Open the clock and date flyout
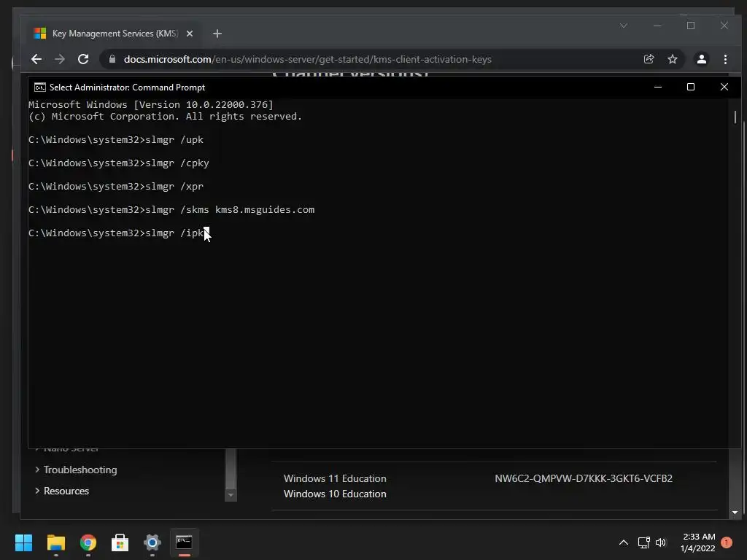747x560 pixels. pos(698,542)
